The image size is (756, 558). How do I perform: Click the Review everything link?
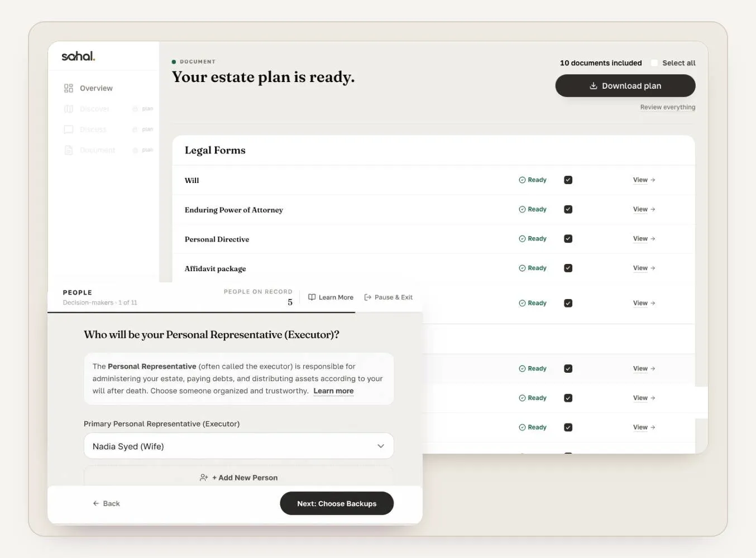pos(668,107)
